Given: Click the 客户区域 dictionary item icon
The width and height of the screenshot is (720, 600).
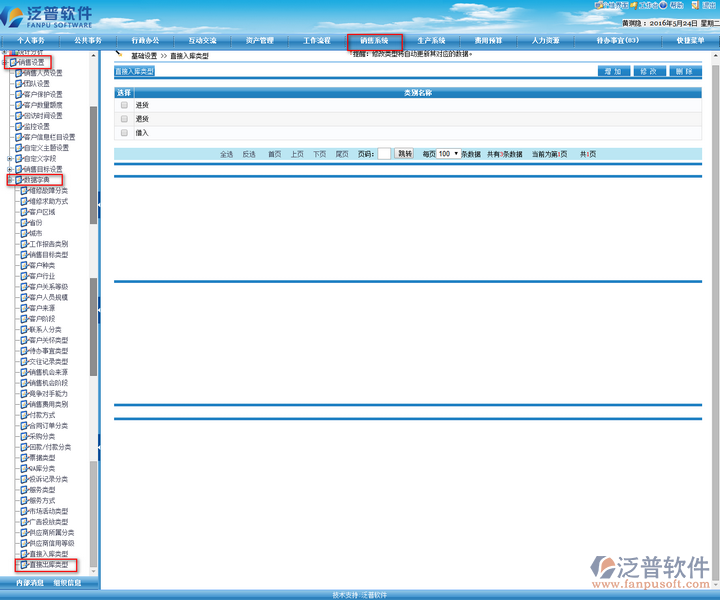Looking at the screenshot, I should click(25, 212).
